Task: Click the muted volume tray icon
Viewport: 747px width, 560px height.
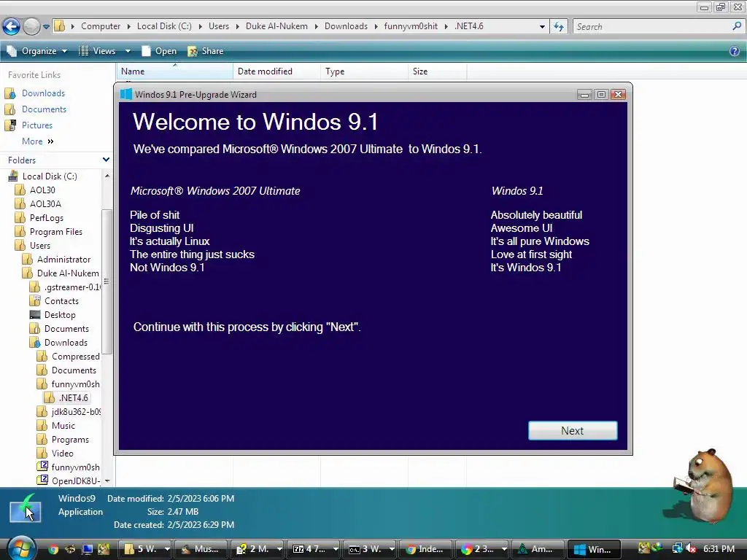Action: tap(691, 548)
